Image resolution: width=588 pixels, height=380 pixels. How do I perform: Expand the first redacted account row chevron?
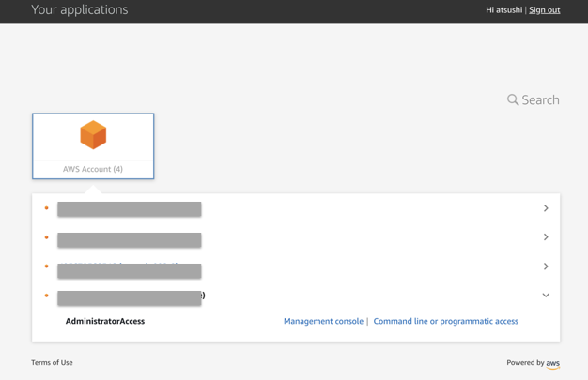(x=546, y=208)
